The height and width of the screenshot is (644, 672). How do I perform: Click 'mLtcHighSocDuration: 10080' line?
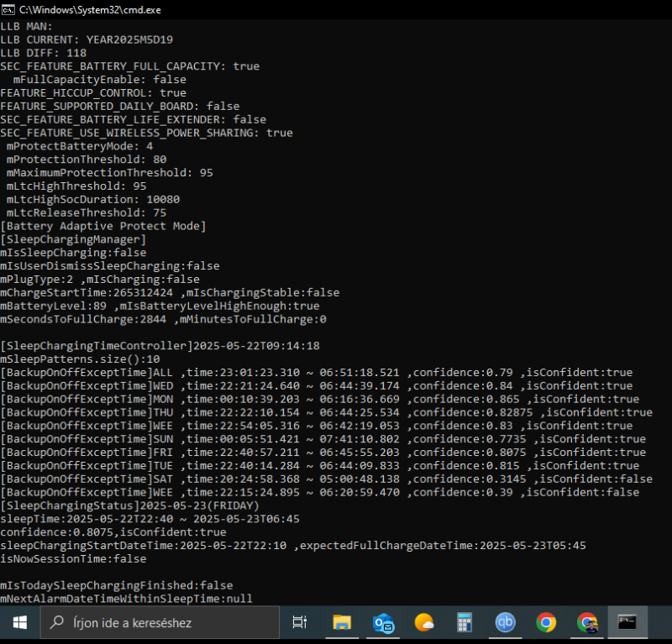click(x=93, y=199)
